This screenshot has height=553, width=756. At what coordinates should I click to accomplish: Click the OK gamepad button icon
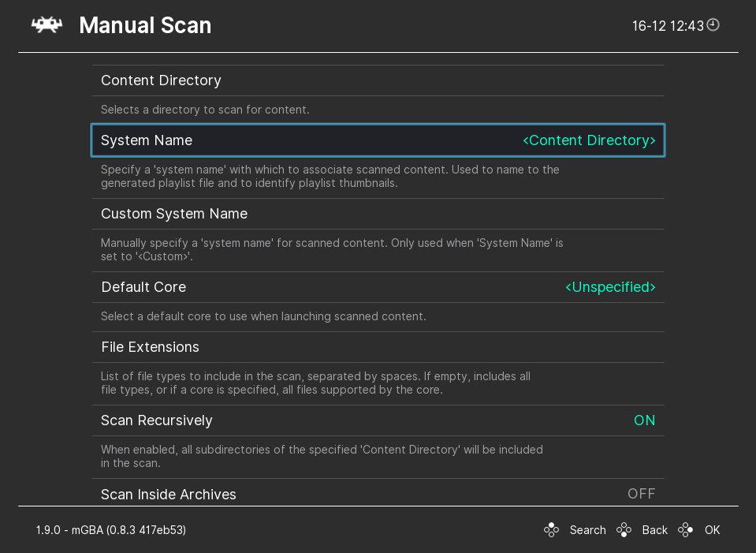click(687, 530)
